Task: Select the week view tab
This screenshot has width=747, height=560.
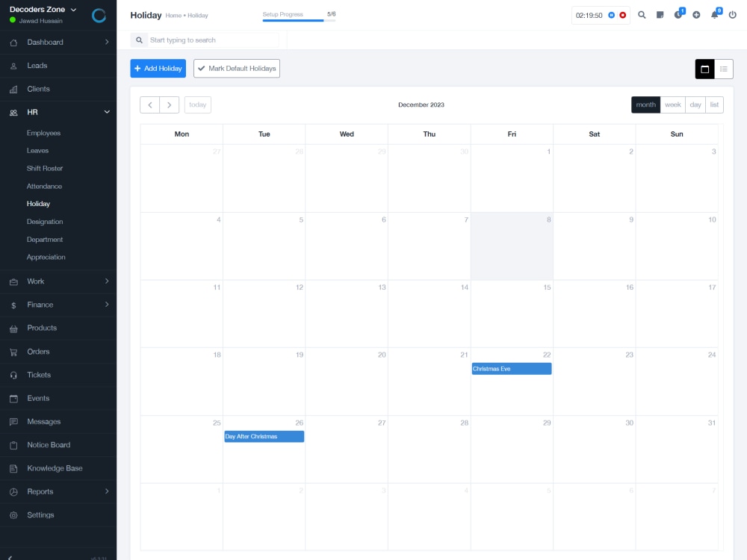Action: 673,105
